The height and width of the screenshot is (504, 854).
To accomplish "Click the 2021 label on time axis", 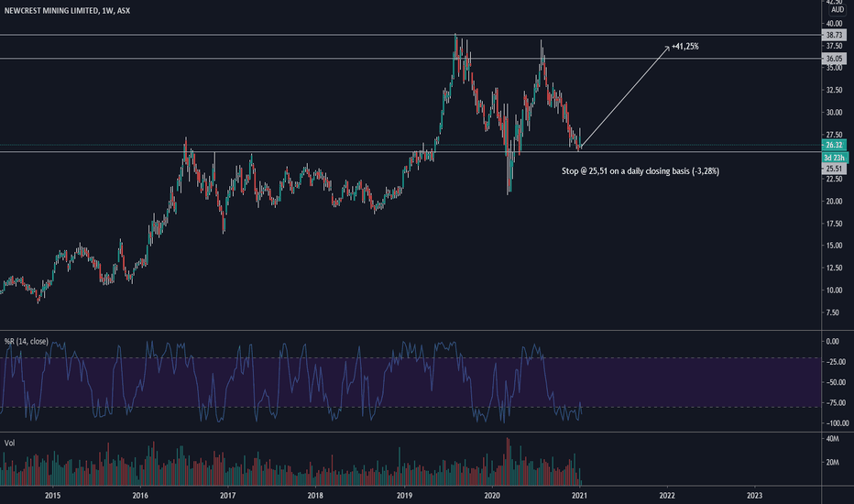I will (x=579, y=495).
